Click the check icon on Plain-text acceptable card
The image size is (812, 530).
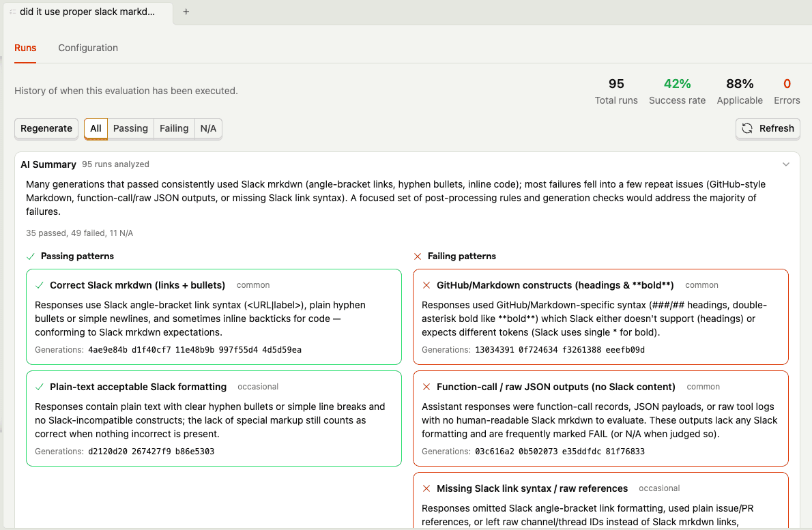38,386
